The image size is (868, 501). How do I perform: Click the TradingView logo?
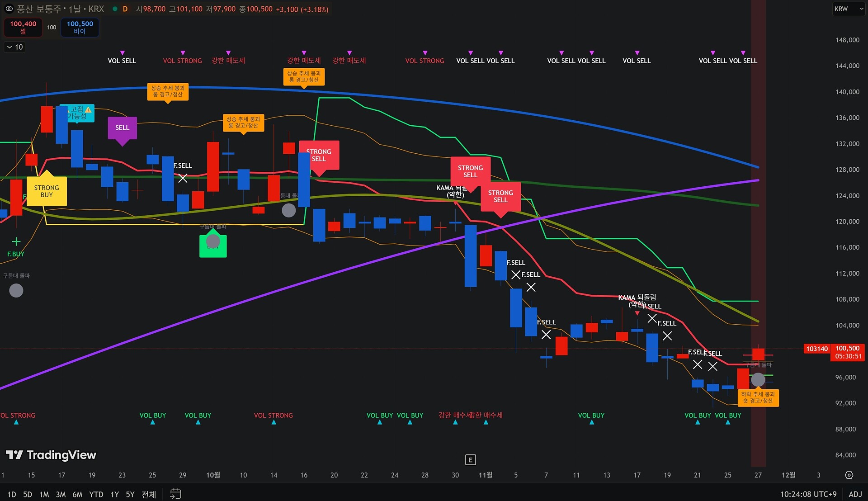pyautogui.click(x=51, y=455)
